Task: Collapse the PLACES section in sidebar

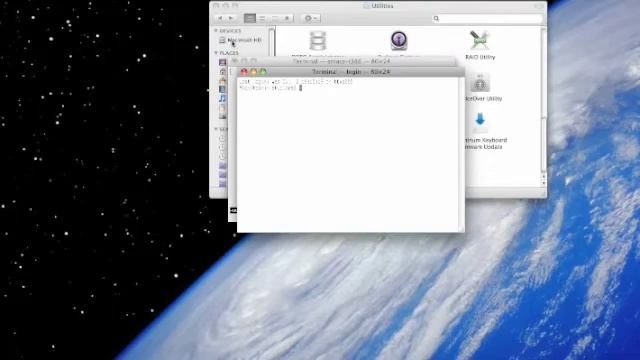Action: tap(216, 53)
